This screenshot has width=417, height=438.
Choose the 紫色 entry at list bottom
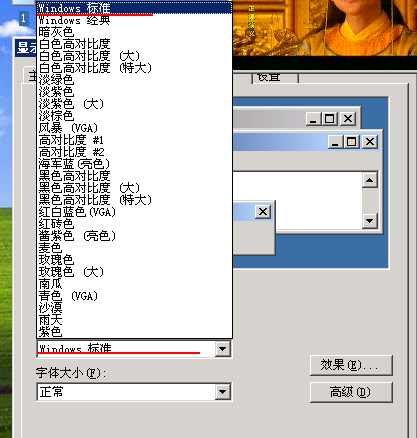click(134, 332)
